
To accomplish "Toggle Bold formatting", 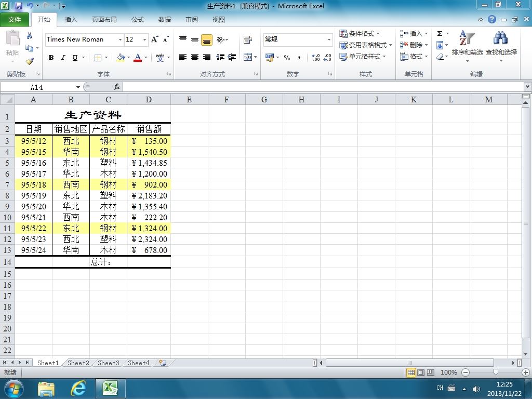I will click(51, 58).
